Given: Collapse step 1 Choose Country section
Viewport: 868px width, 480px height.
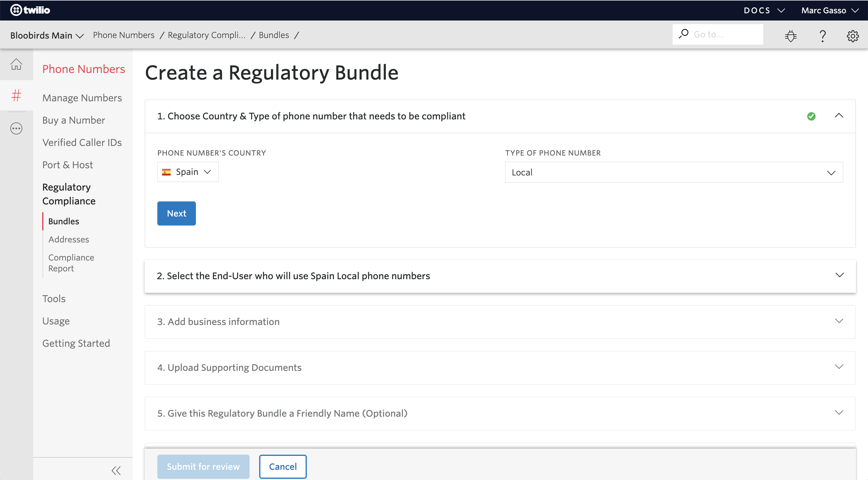Looking at the screenshot, I should pyautogui.click(x=839, y=115).
